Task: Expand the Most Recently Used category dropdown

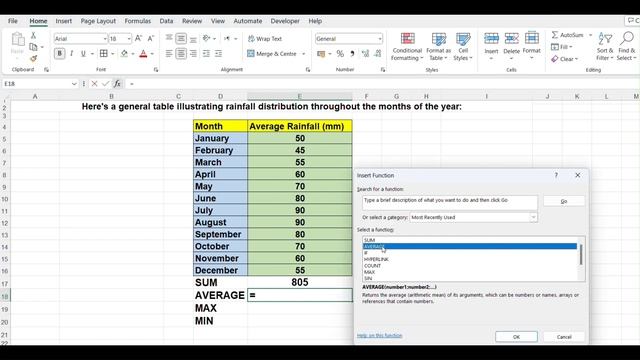Action: pyautogui.click(x=533, y=217)
